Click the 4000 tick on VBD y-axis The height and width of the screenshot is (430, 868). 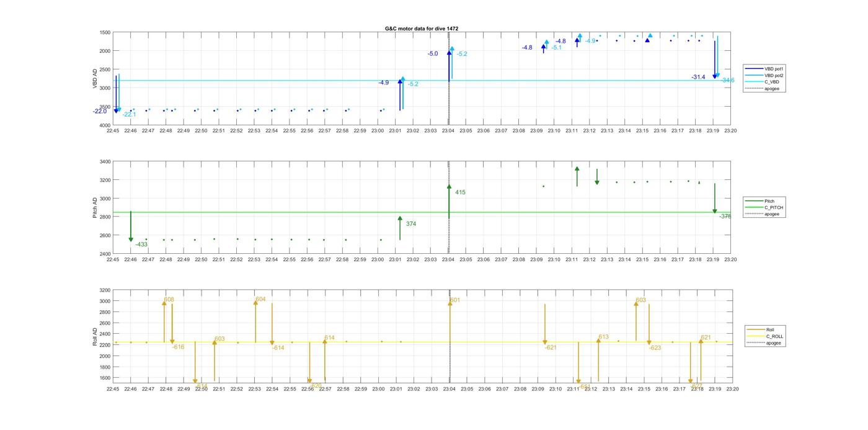click(x=104, y=125)
